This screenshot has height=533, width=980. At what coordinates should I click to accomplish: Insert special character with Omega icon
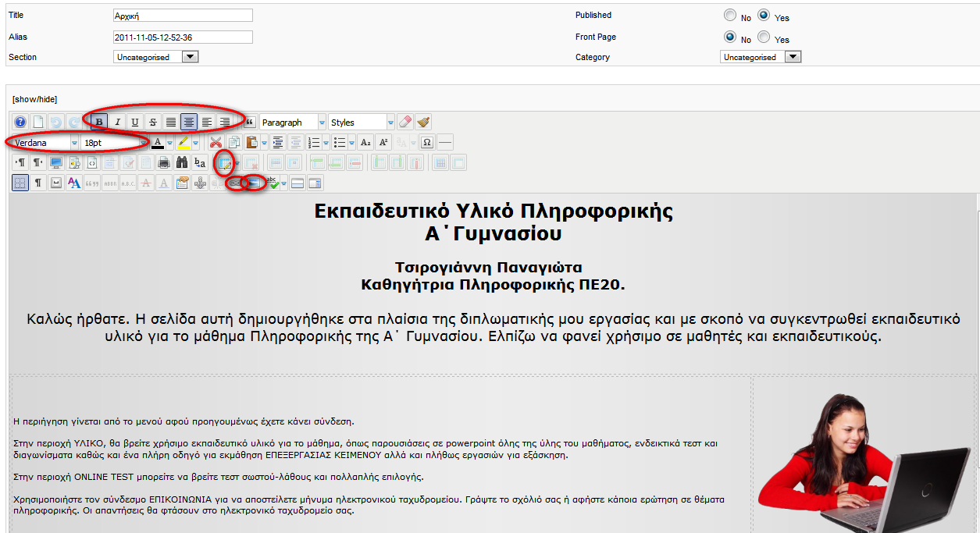pyautogui.click(x=426, y=142)
